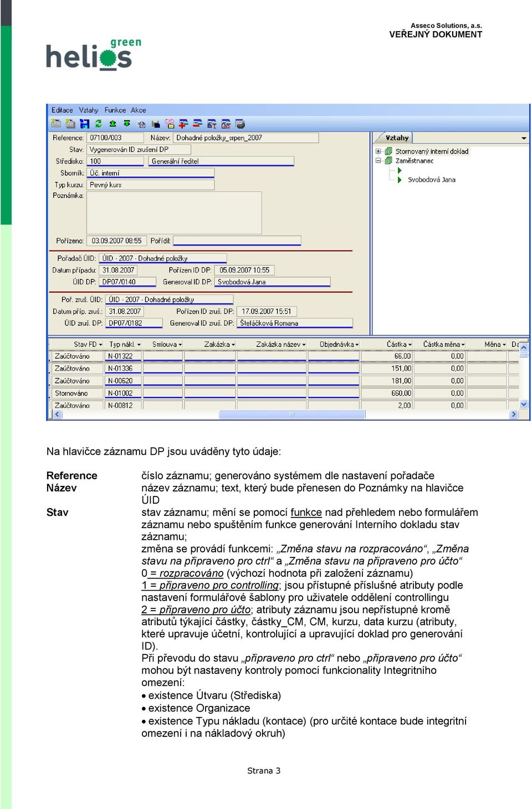Click the Generoval ID zruš. DP Štefáčková Romana field
Screen dimensions: 532x809
[x=295, y=323]
